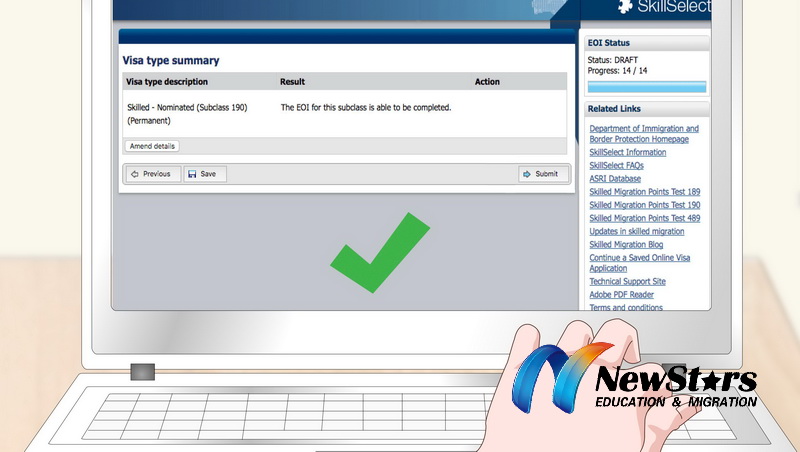
Task: Click the 'EOI Status' panel header
Action: click(x=647, y=43)
